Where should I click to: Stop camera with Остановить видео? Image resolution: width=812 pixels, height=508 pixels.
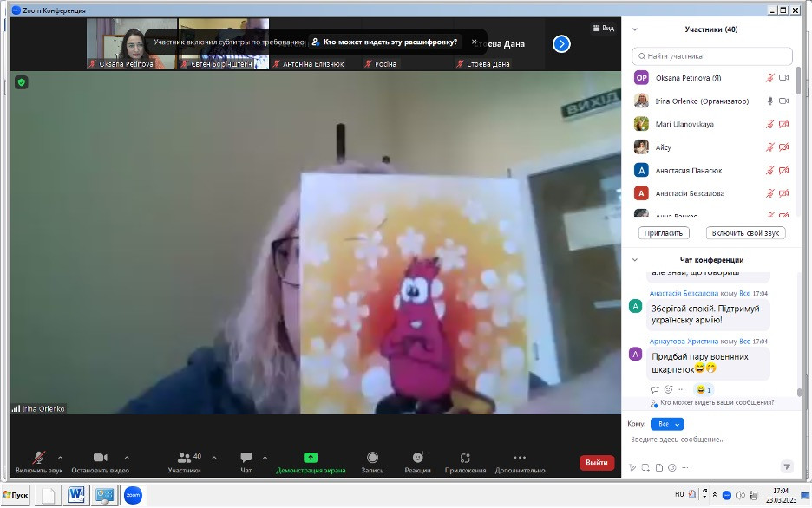click(100, 462)
